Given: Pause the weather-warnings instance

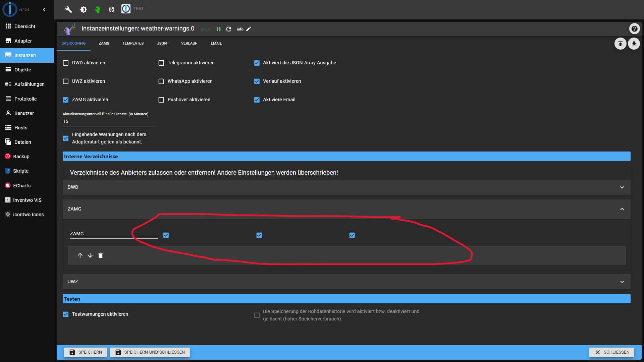Looking at the screenshot, I should [219, 29].
